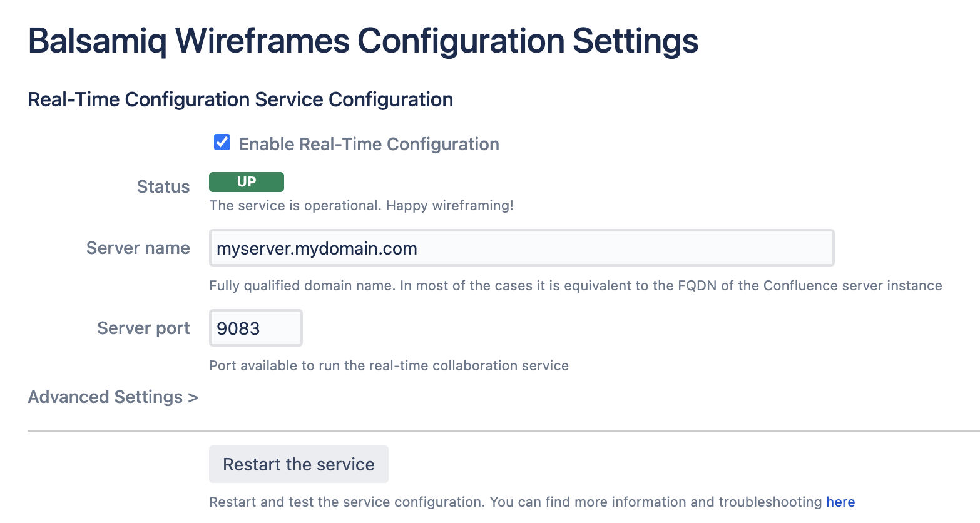This screenshot has height=523, width=980.
Task: Click the Status label
Action: (x=163, y=186)
